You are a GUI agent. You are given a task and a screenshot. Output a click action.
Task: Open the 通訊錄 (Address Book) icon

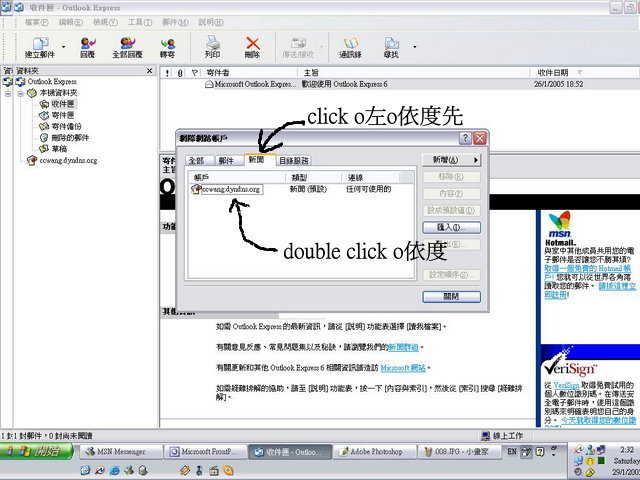tap(350, 45)
